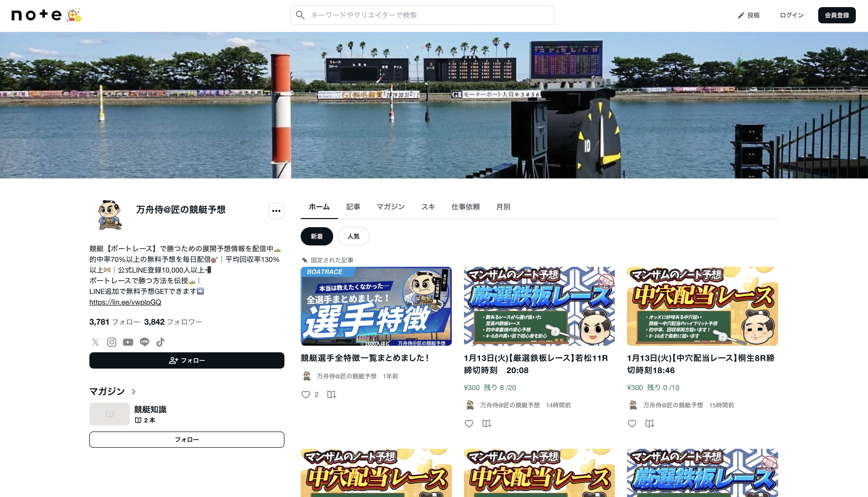The width and height of the screenshot is (868, 497).
Task: Open the TikTok profile icon
Action: 160,342
